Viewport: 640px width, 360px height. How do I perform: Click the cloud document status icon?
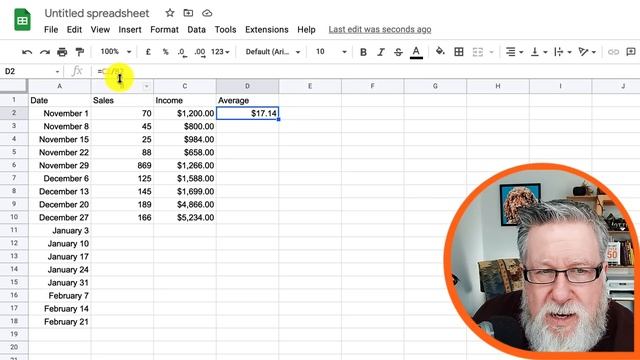(x=207, y=13)
